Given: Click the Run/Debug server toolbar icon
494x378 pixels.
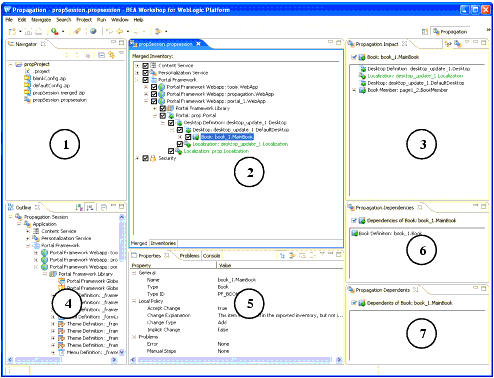Looking at the screenshot, I should click(x=55, y=31).
